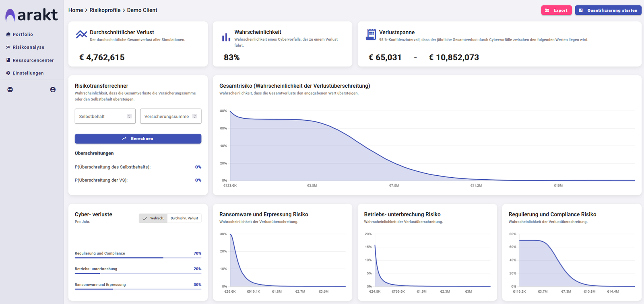Click the Versicherungssumme stepper arrows
The height and width of the screenshot is (304, 644).
pos(195,116)
